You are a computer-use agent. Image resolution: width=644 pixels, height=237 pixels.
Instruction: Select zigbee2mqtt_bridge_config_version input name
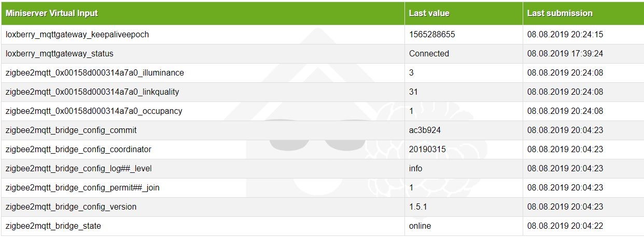(x=71, y=206)
